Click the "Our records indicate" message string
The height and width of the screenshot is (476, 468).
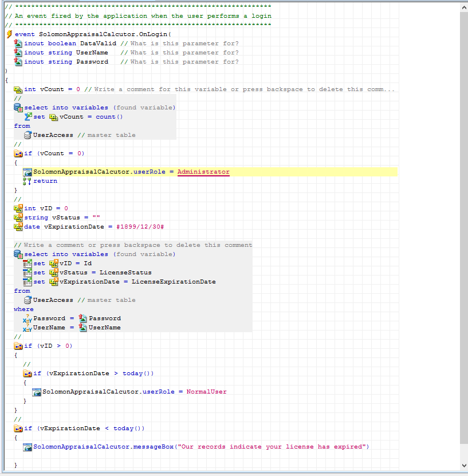272,447
